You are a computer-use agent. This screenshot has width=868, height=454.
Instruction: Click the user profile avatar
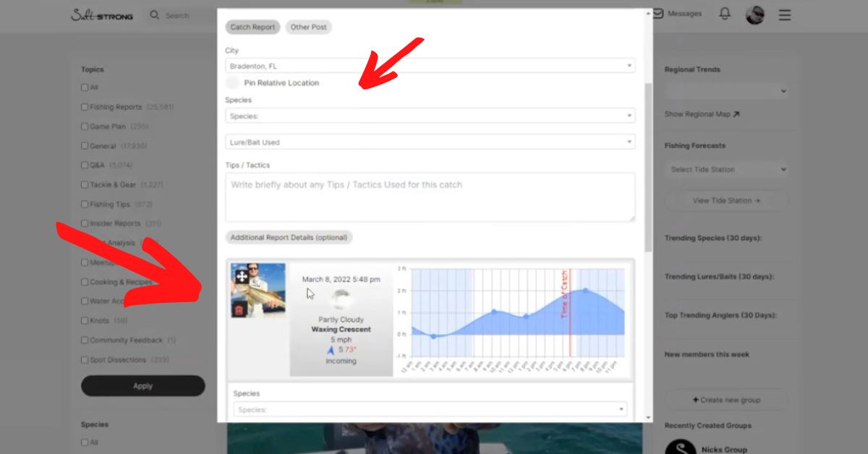click(755, 14)
